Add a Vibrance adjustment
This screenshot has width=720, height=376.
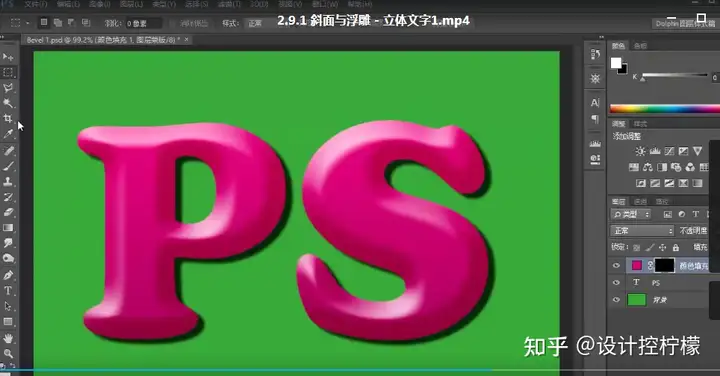(x=698, y=151)
